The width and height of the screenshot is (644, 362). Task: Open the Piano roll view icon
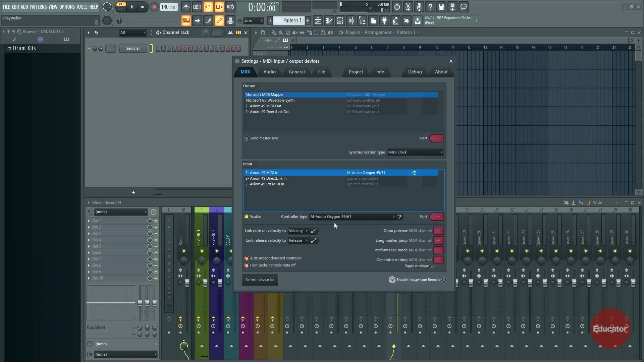329,21
